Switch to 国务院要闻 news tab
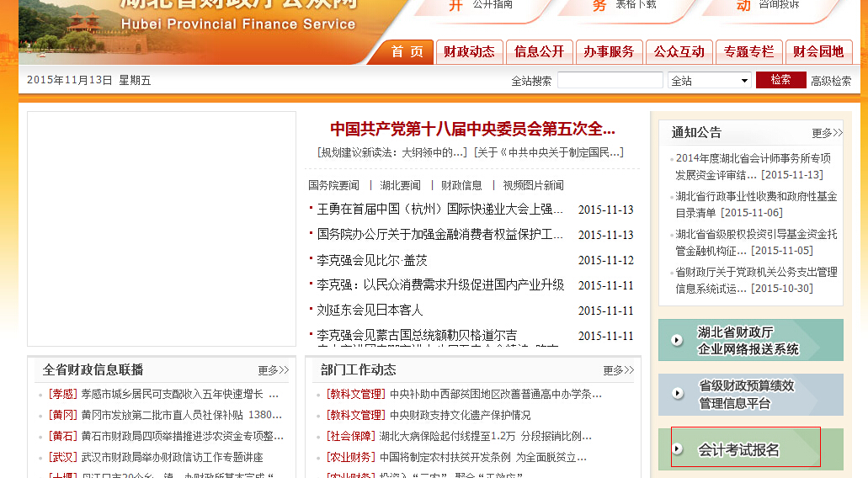The height and width of the screenshot is (478, 868). pos(333,185)
